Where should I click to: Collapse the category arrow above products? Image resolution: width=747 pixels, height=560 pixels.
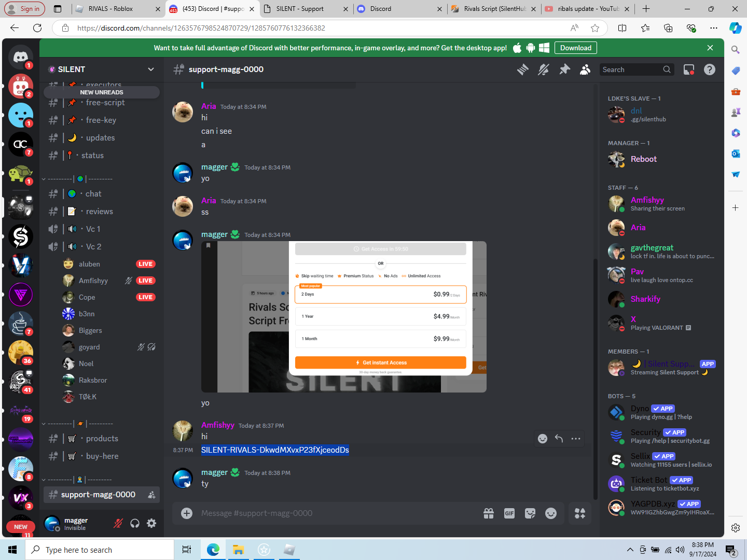point(44,424)
